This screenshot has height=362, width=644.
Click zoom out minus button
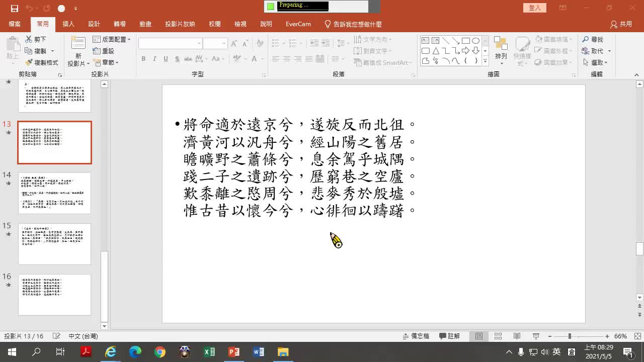tap(550, 336)
